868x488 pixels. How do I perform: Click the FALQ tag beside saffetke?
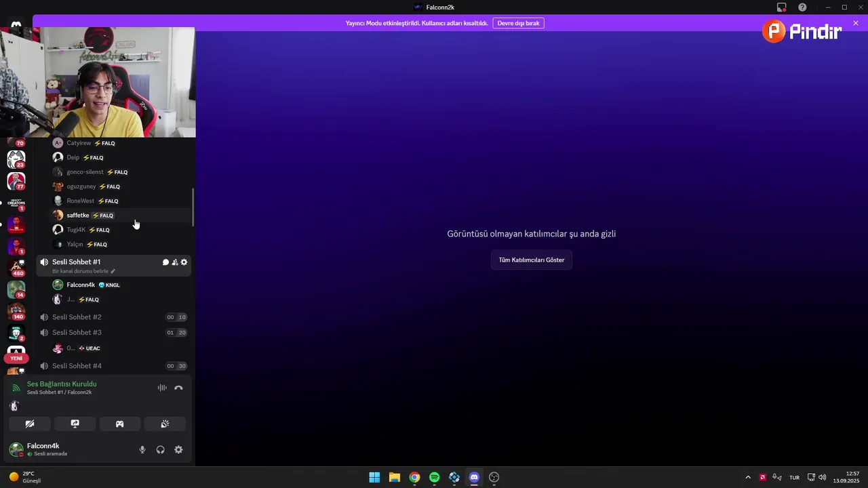[103, 216]
